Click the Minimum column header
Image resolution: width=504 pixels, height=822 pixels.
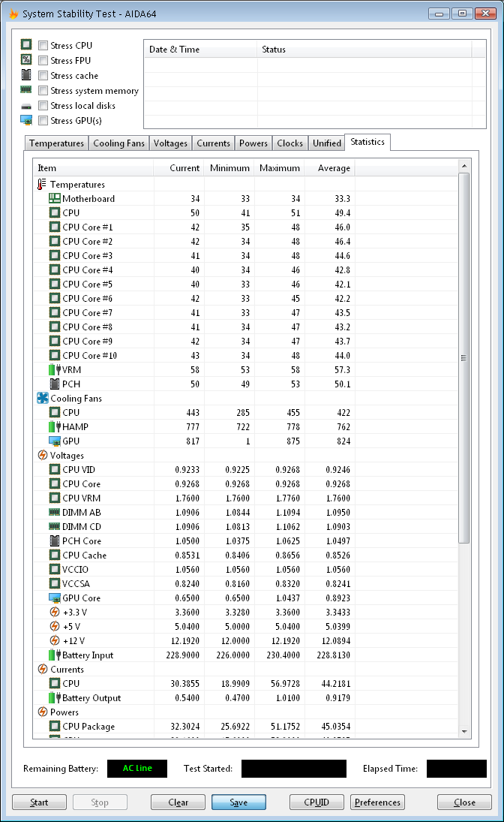point(229,167)
